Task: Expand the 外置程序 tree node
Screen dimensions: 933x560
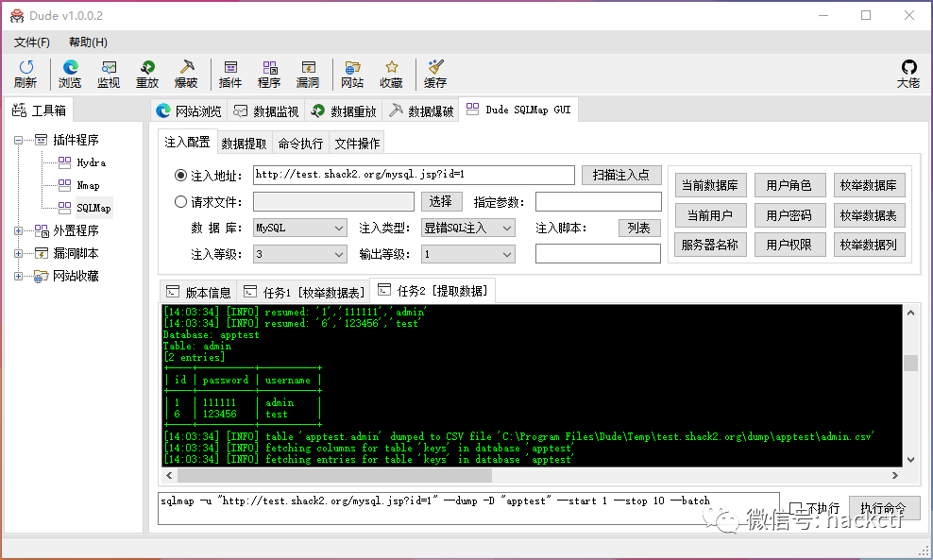Action: click(19, 230)
